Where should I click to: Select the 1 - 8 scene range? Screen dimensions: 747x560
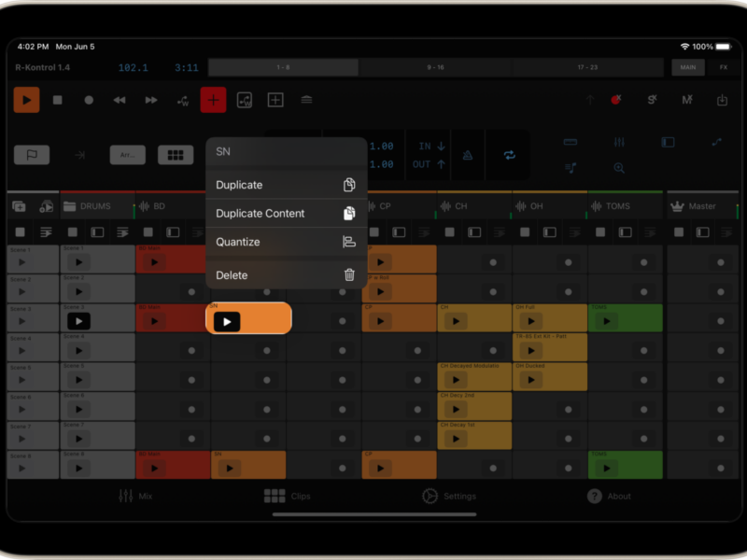284,67
